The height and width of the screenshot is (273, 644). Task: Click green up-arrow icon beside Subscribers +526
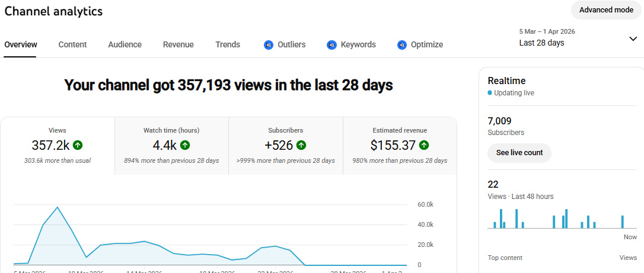pos(301,145)
